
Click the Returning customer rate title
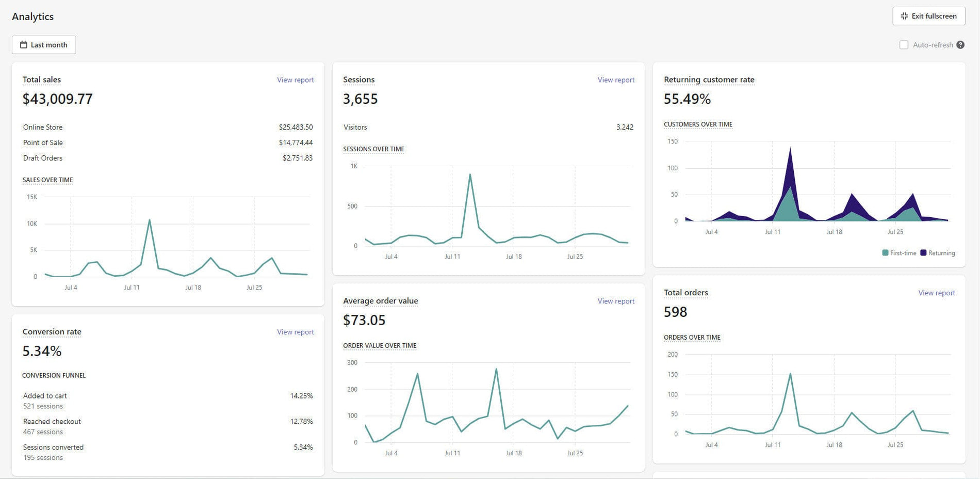point(709,79)
